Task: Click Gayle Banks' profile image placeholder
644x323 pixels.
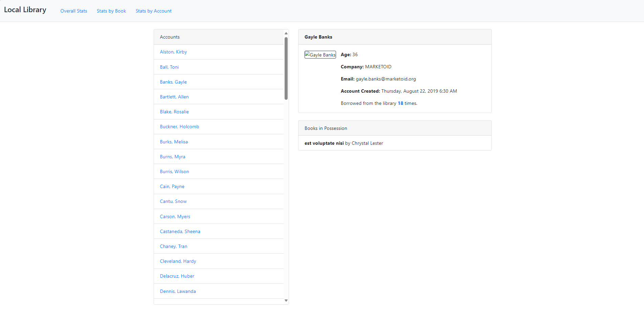Action: click(x=320, y=54)
